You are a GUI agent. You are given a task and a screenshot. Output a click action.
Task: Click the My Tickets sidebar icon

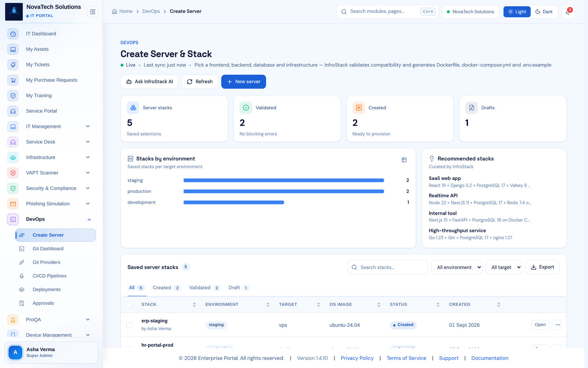13,65
